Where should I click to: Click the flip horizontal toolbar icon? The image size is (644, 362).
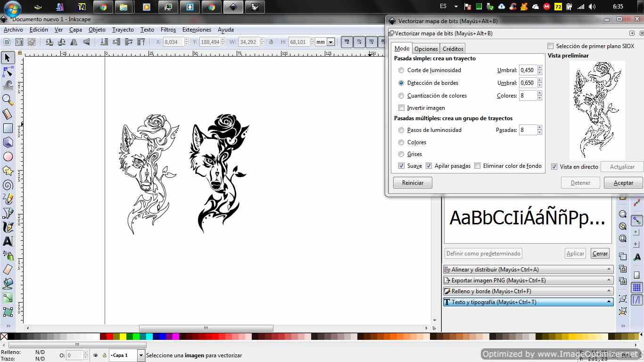pos(74,42)
